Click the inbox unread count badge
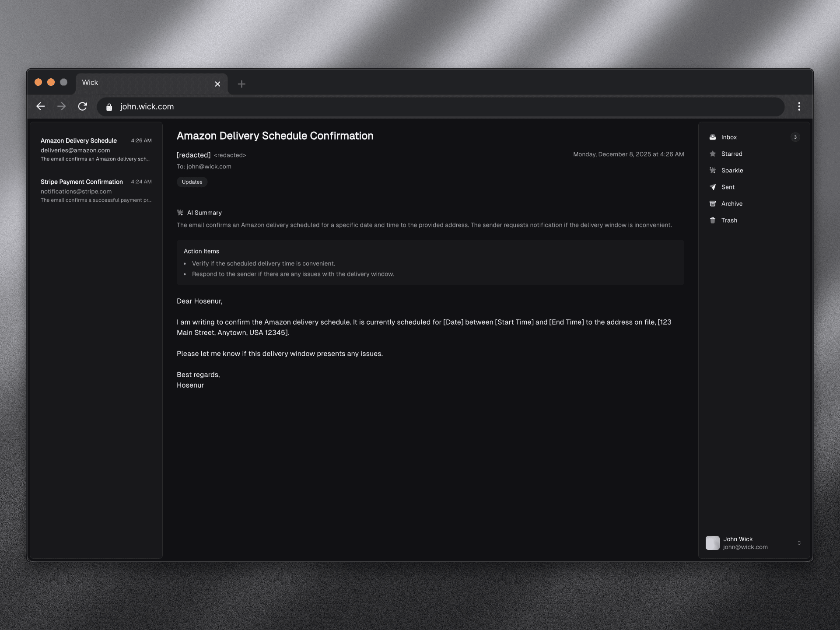The width and height of the screenshot is (840, 630). (x=795, y=137)
